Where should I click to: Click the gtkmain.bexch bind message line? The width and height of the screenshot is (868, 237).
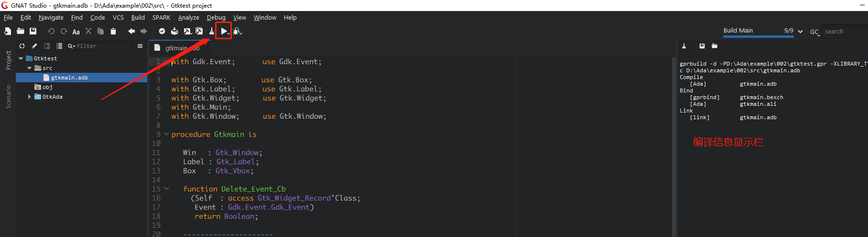pos(737,97)
